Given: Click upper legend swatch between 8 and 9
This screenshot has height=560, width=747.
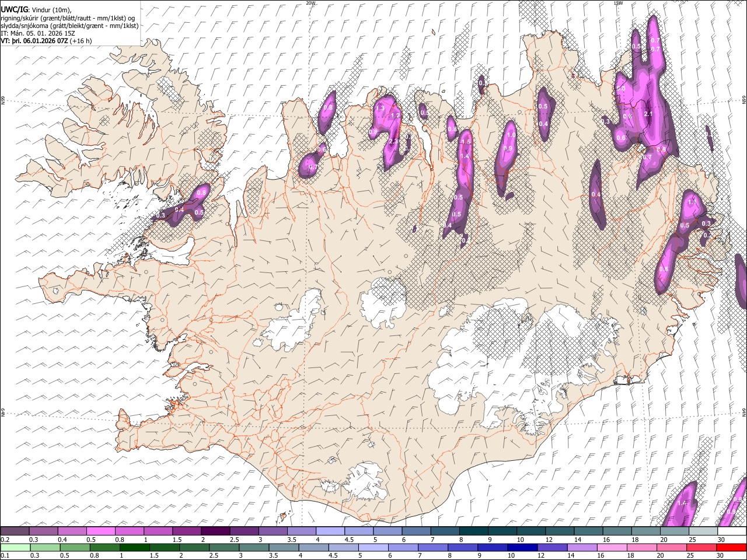Looking at the screenshot, I should tap(474, 531).
